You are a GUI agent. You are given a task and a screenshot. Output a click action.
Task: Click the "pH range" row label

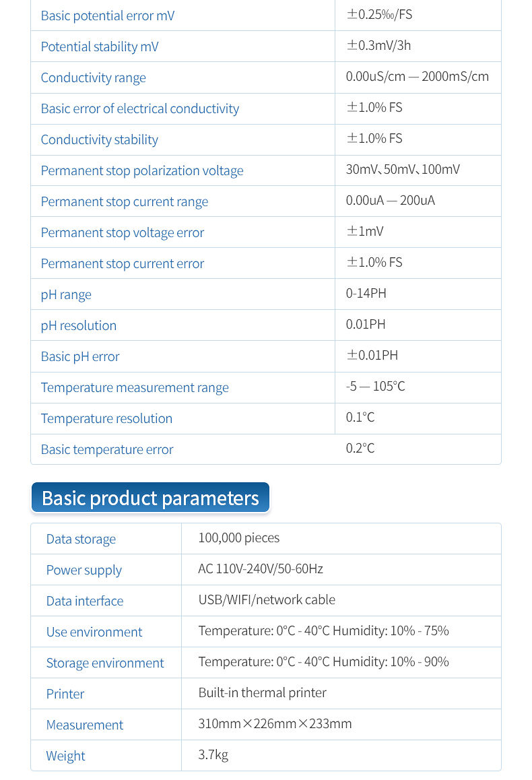[x=66, y=294]
